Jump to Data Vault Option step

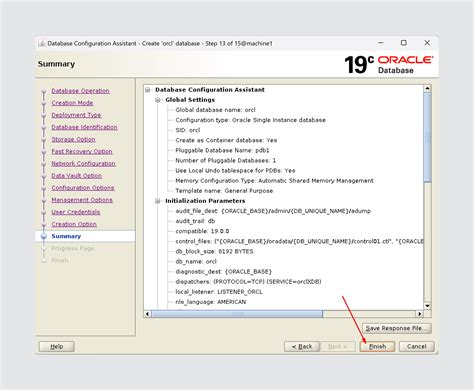(77, 176)
